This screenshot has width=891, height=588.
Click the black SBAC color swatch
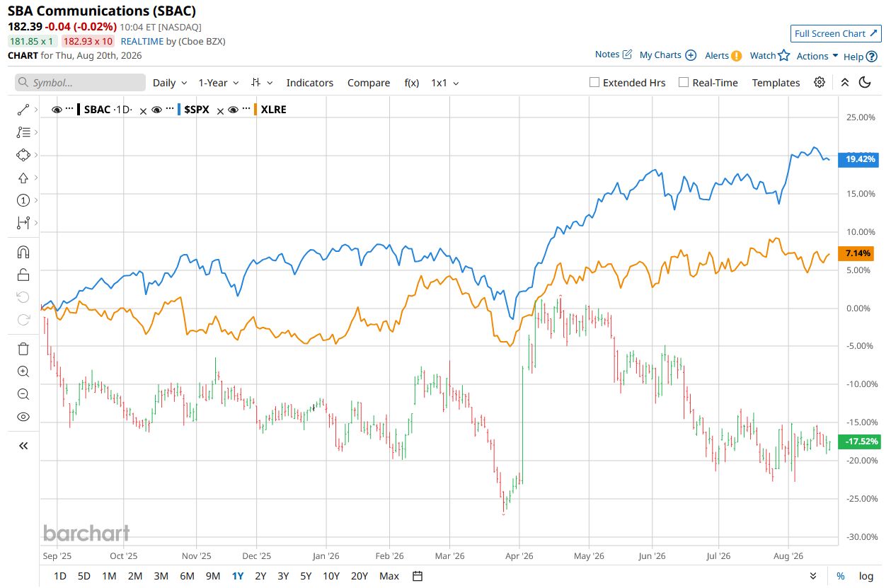pyautogui.click(x=79, y=110)
